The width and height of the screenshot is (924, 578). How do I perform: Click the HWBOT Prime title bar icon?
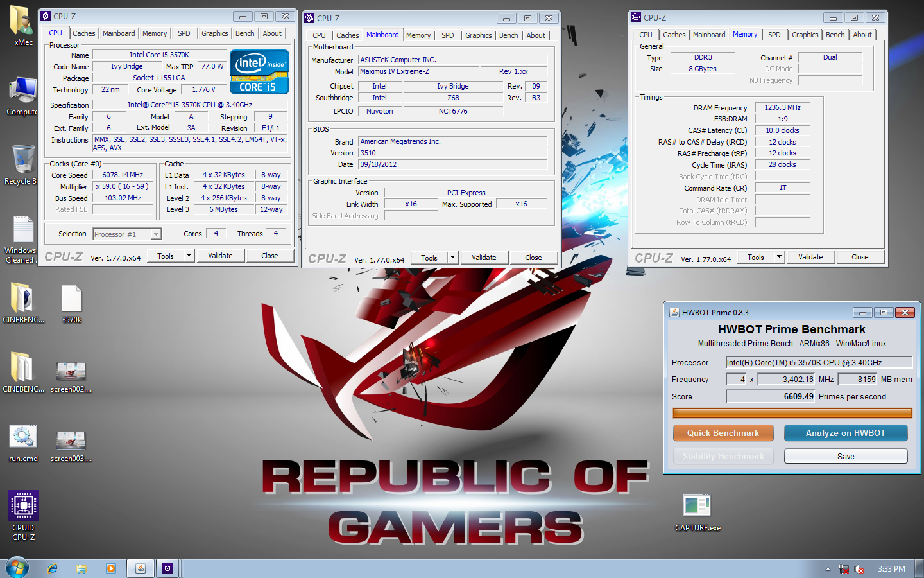(674, 312)
